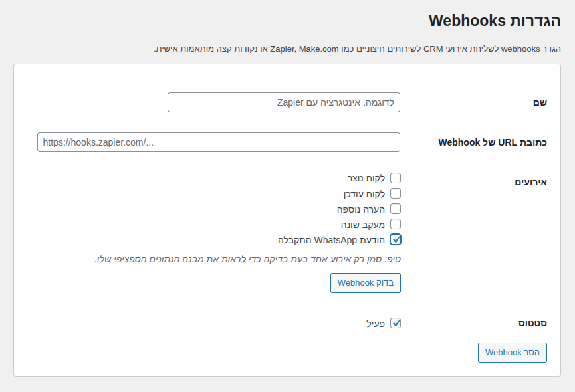Click the webhook name input field
This screenshot has height=392, width=575.
[x=284, y=102]
